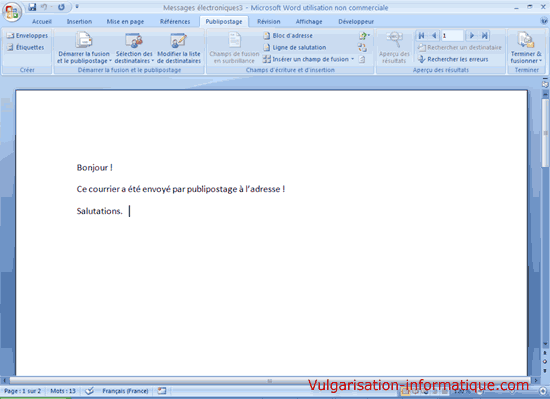Open Word help icon
The image size is (550, 399).
(544, 22)
